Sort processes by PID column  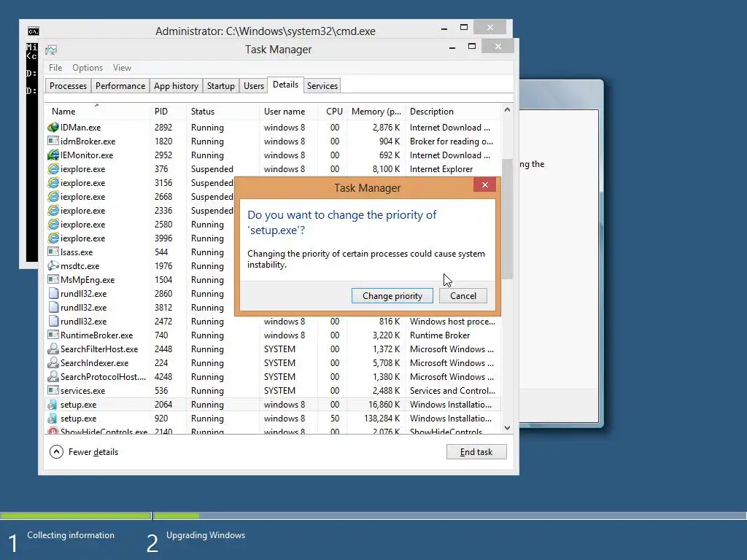coord(167,112)
